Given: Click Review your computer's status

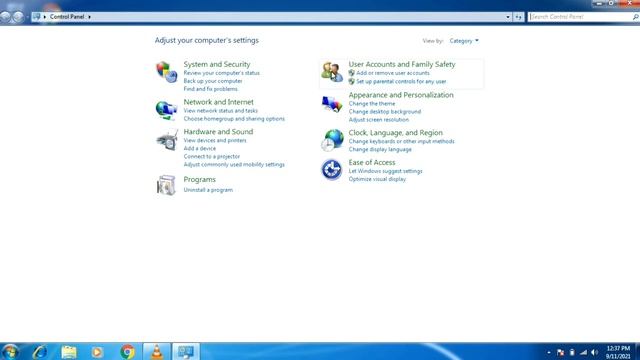Looking at the screenshot, I should point(222,73).
